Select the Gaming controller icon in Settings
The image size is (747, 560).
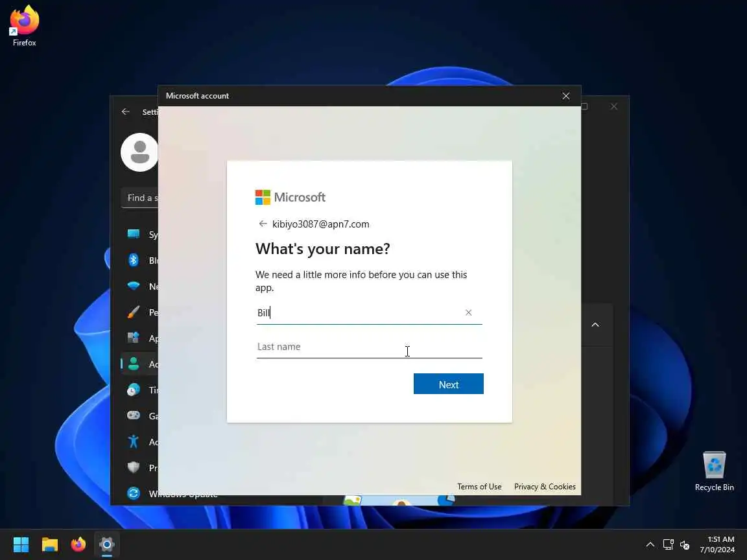134,415
